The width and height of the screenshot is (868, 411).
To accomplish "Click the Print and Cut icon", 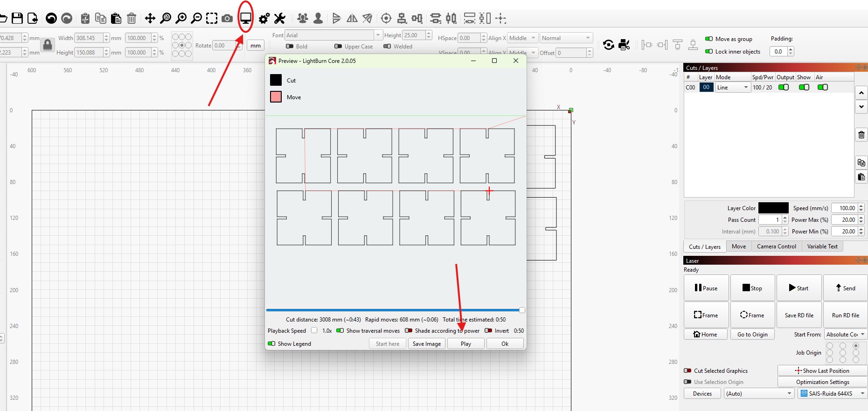I will (624, 45).
